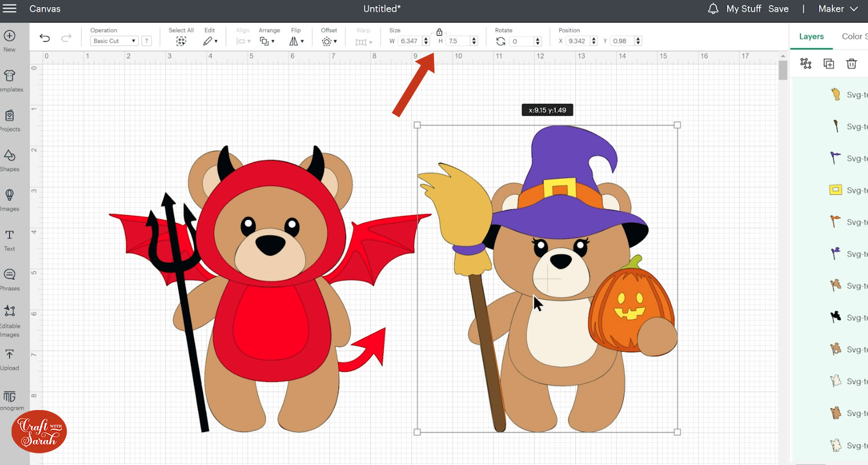This screenshot has height=465, width=868.
Task: Open the hamburger main menu
Action: pyautogui.click(x=10, y=9)
